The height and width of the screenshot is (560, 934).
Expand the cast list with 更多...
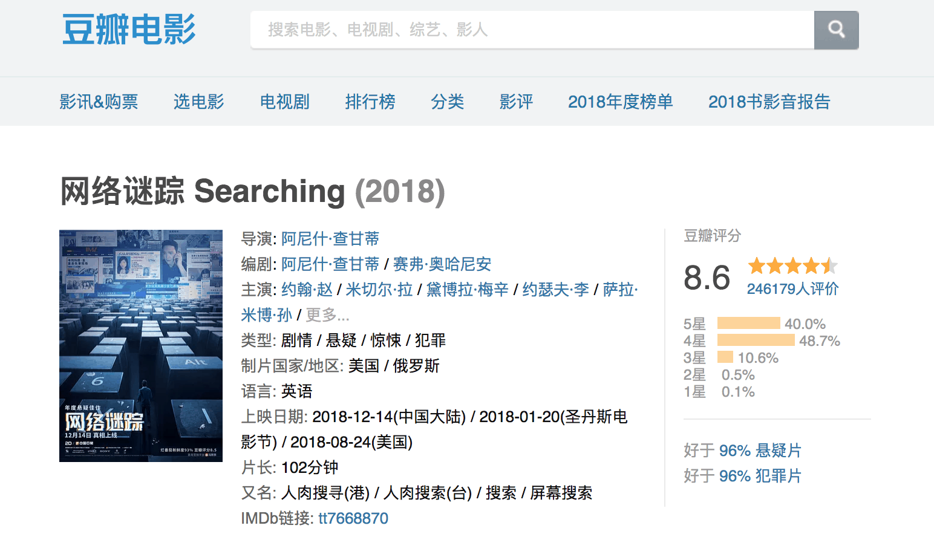(x=327, y=315)
